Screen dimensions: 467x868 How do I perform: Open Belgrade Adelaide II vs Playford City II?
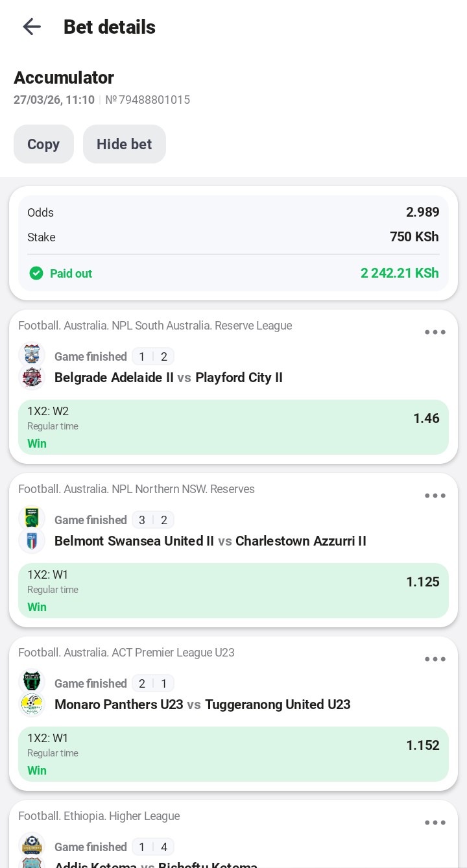(169, 378)
